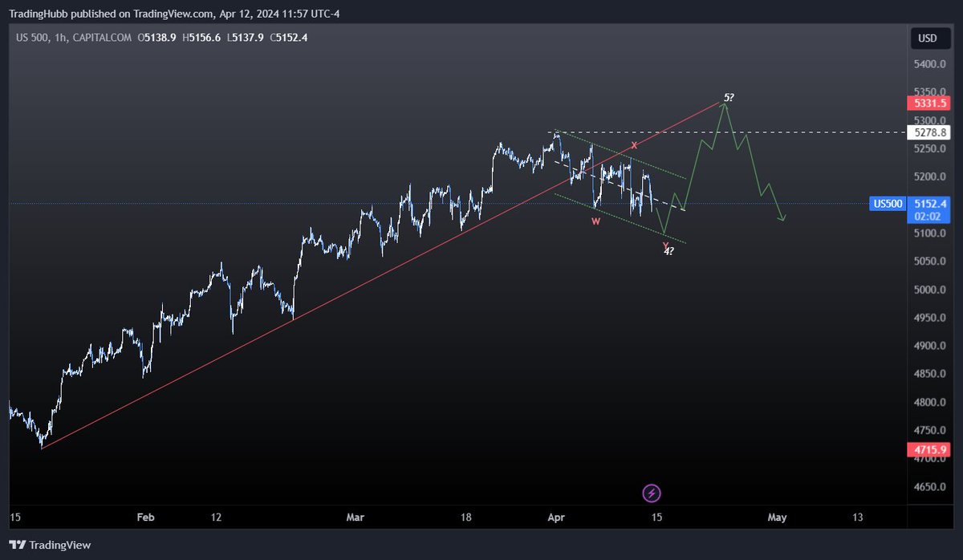Image resolution: width=963 pixels, height=560 pixels.
Task: Click the 5100.0 price axis label
Action: [931, 233]
